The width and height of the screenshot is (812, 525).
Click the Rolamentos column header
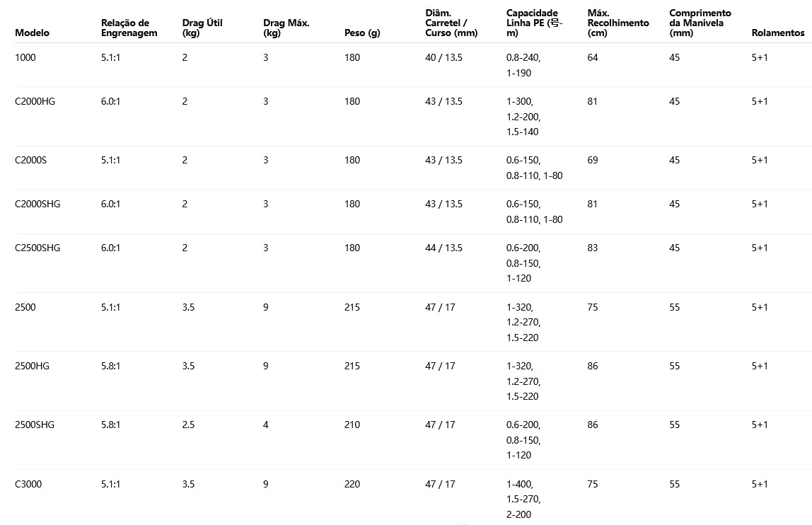777,33
